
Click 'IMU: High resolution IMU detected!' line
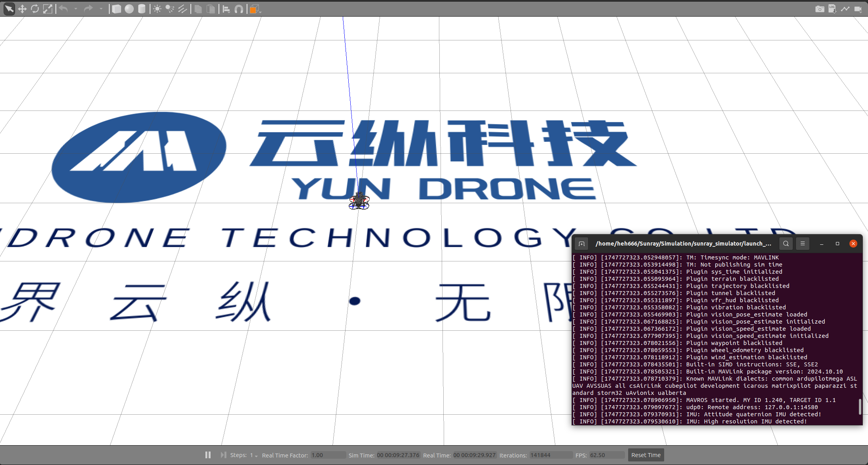(x=690, y=421)
